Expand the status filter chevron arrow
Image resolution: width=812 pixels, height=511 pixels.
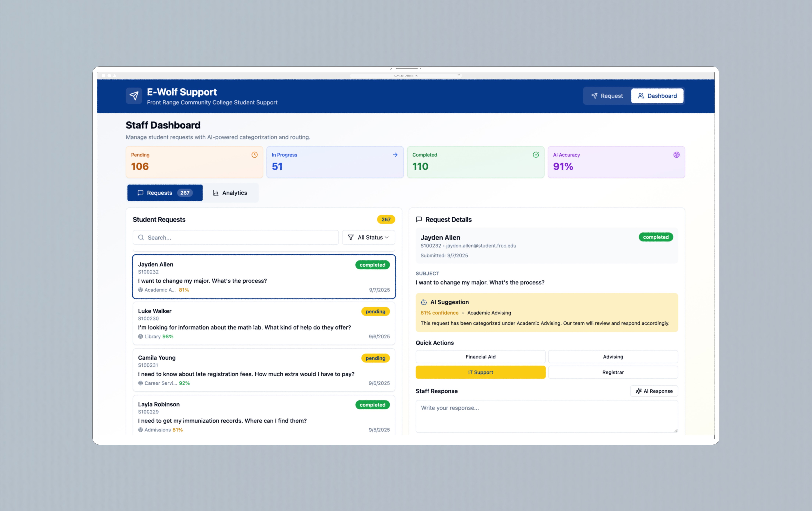click(x=387, y=237)
